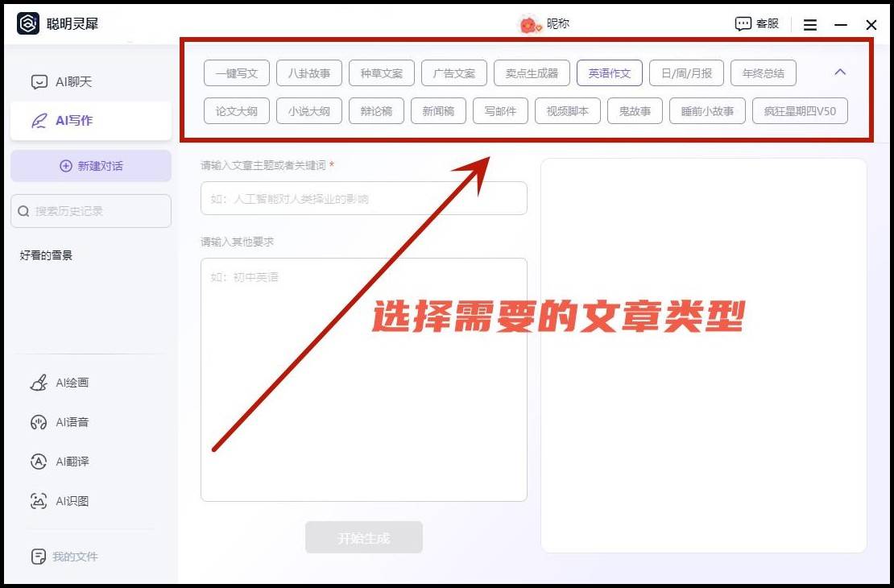Click the 开始生成 generate button

(364, 537)
